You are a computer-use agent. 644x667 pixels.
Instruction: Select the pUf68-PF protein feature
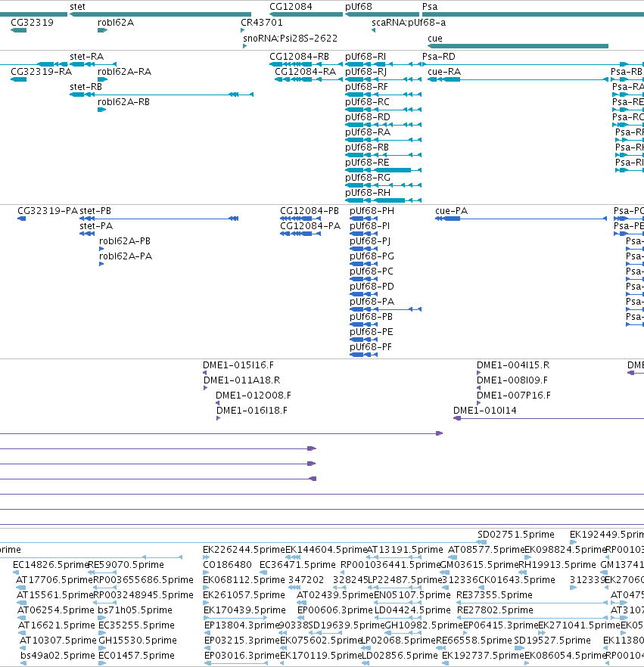click(363, 355)
